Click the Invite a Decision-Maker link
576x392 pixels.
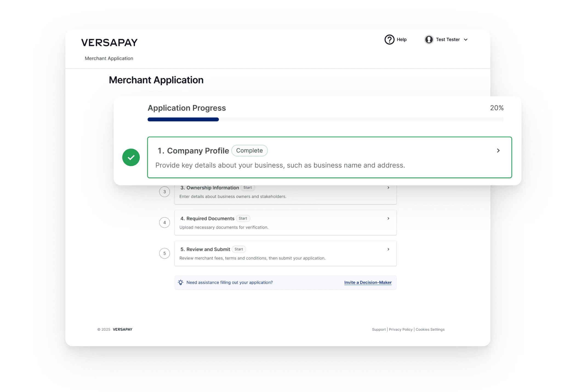(368, 282)
